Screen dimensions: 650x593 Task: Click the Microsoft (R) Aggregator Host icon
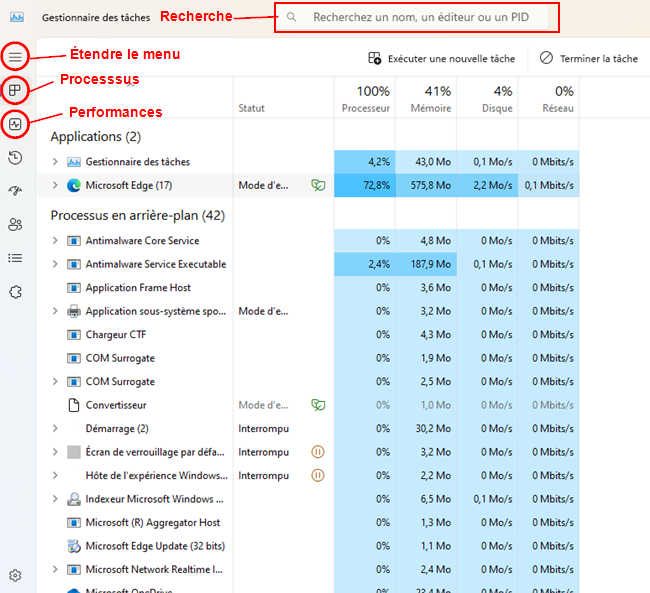tap(74, 523)
